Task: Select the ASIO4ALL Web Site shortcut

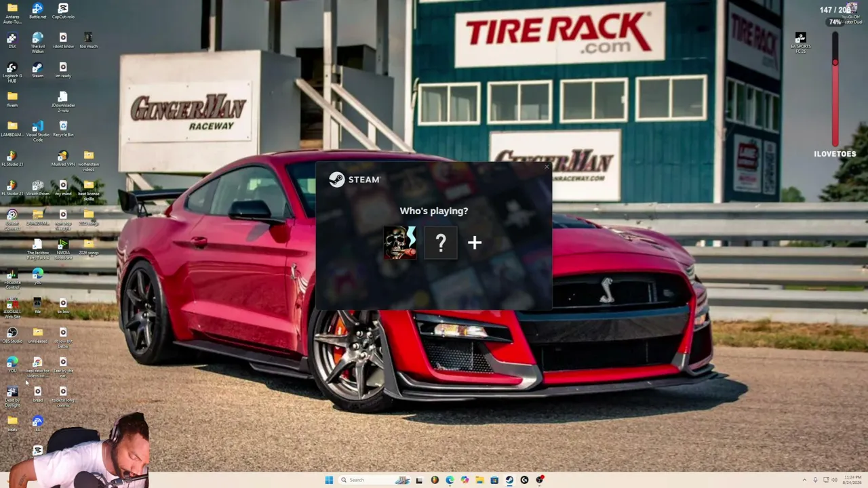Action: [12, 308]
